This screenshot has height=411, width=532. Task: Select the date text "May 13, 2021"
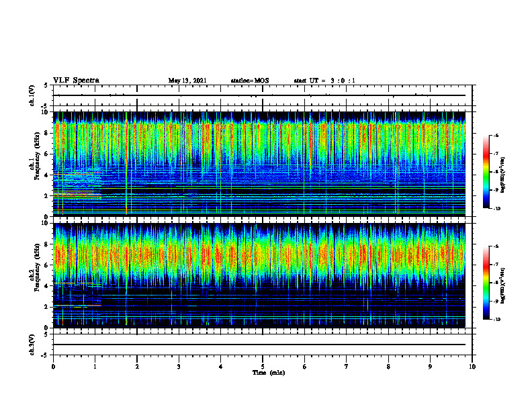(187, 81)
